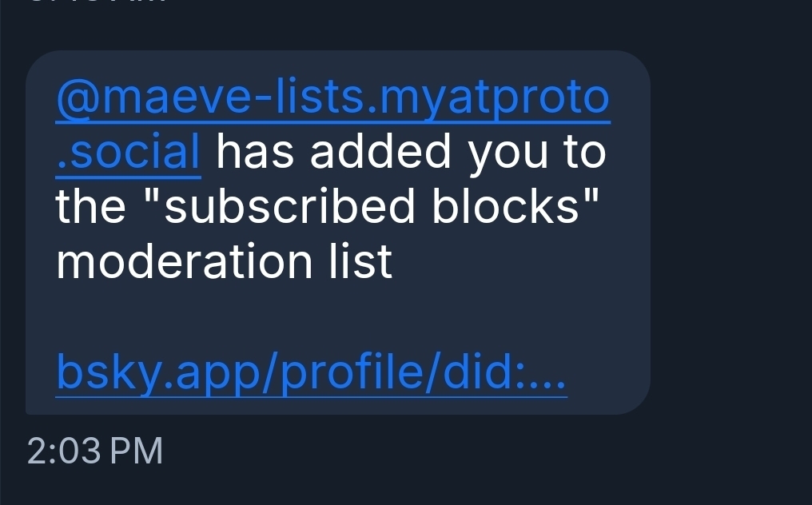
Task: Tap the ".social" part of the handle
Action: (128, 152)
